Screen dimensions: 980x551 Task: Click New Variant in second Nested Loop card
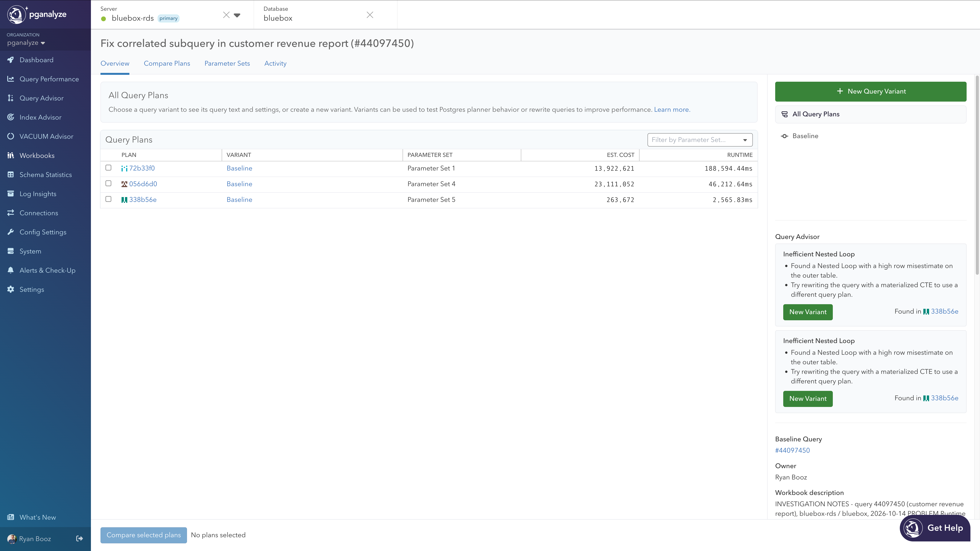808,399
